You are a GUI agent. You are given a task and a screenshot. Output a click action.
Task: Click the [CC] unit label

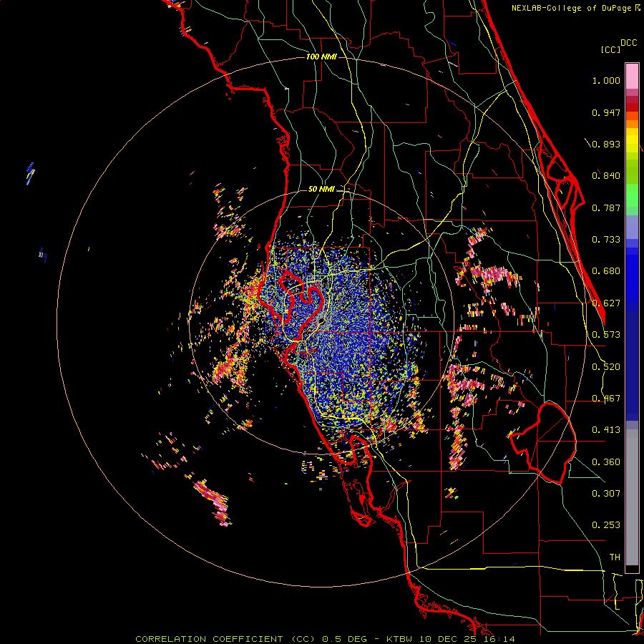[x=610, y=49]
